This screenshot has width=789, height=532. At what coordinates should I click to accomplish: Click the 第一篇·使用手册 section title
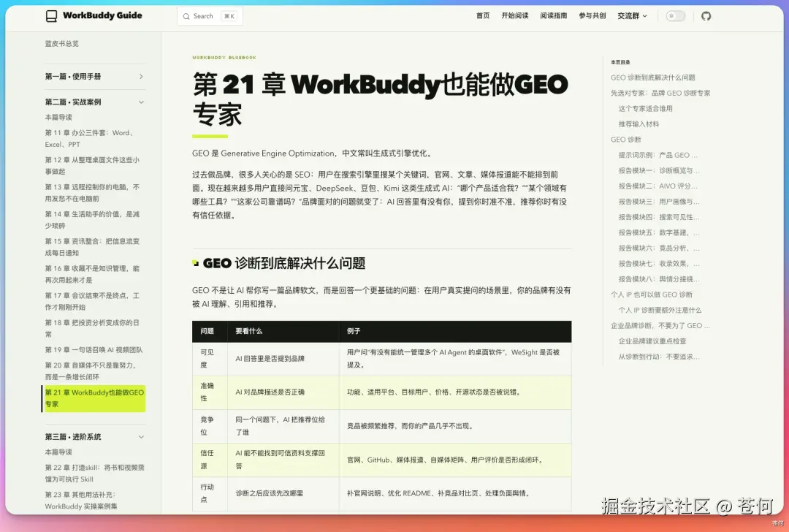click(73, 77)
